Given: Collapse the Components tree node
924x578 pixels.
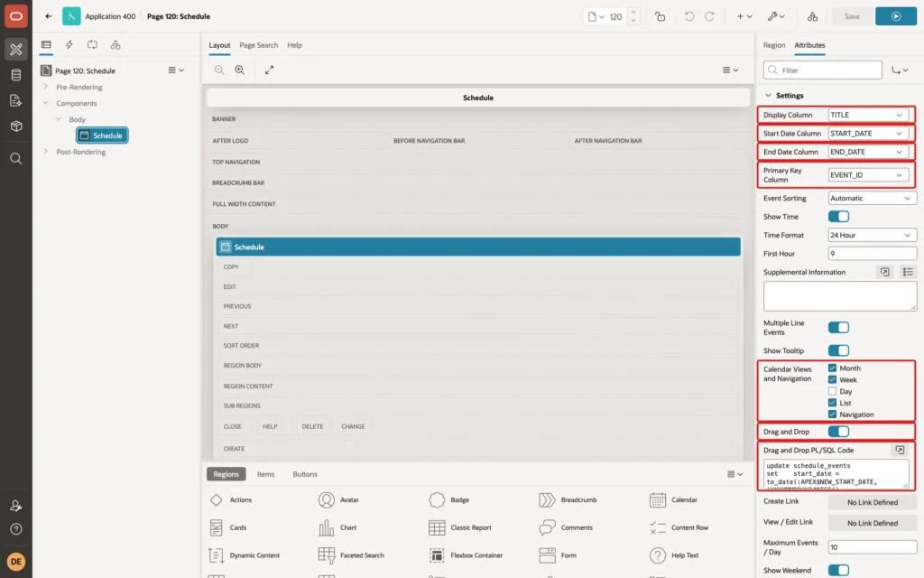Looking at the screenshot, I should pos(45,103).
